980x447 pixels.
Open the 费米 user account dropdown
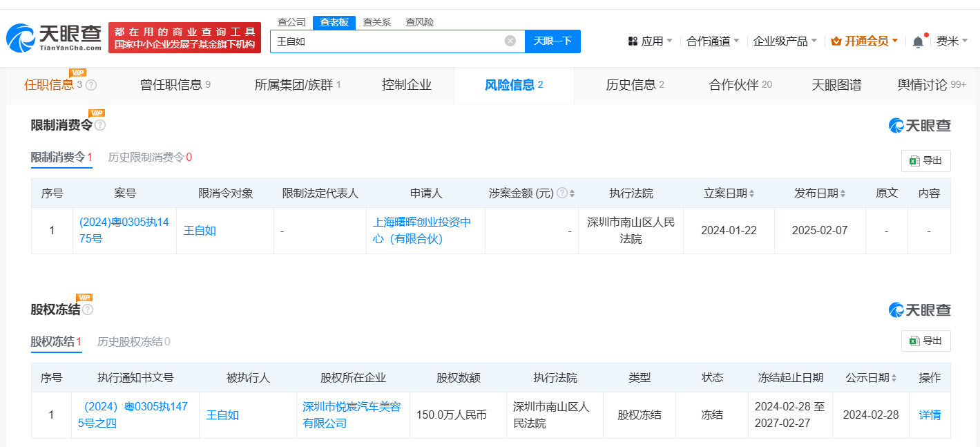(x=952, y=41)
